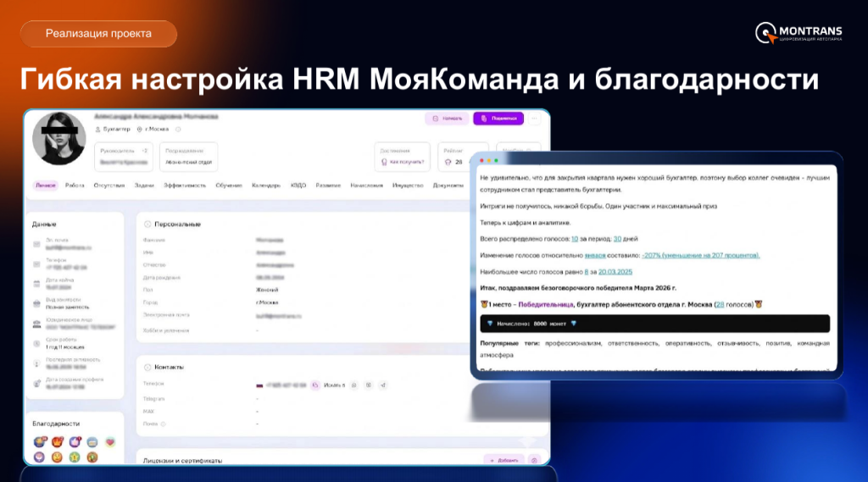
Task: Switch to the Начисления tab
Action: pos(366,186)
